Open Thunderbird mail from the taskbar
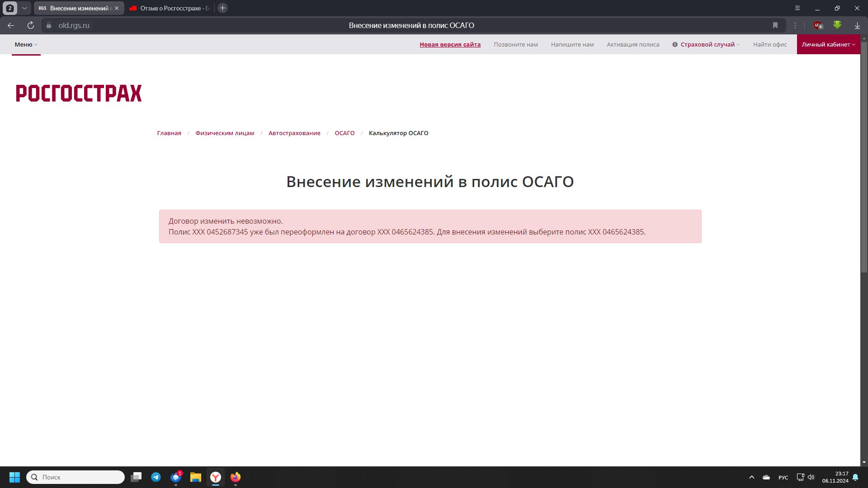Viewport: 868px width, 488px height. [x=176, y=477]
